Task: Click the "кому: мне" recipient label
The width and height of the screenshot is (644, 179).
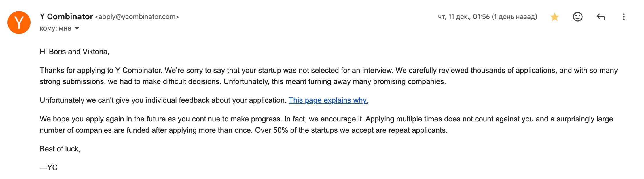Action: coord(55,28)
